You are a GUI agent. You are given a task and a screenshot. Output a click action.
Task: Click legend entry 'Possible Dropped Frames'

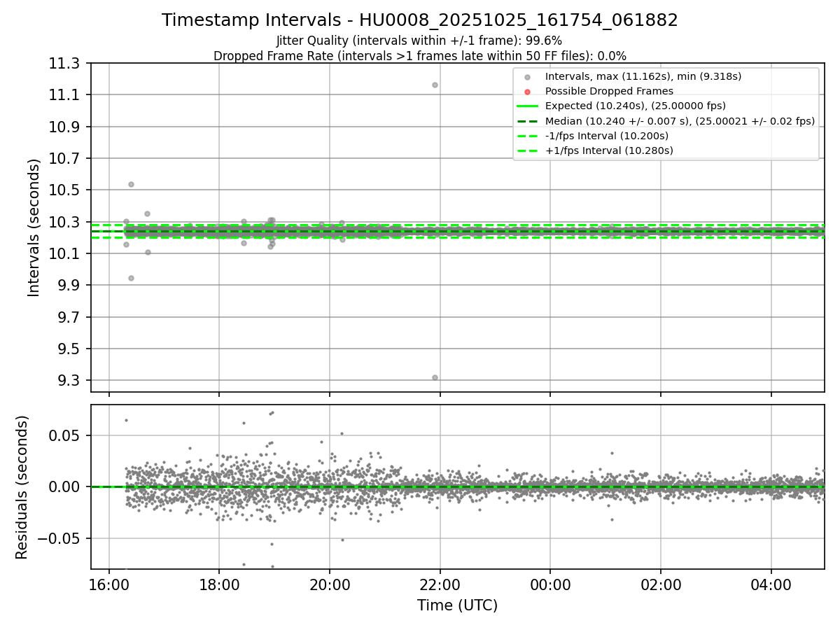[x=609, y=91]
